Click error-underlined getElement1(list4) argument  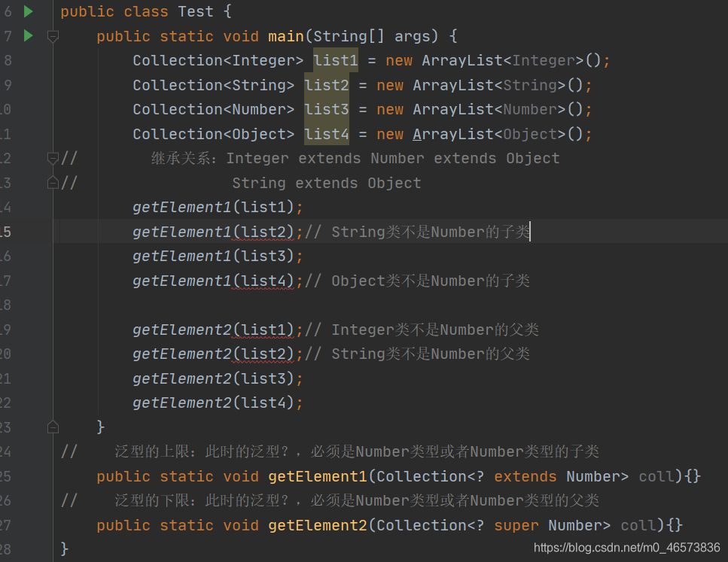point(263,281)
